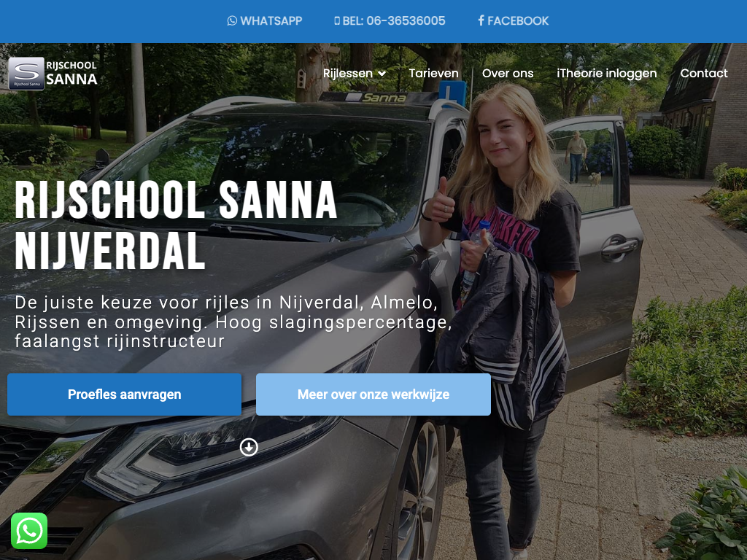Click the circled down-arrow scroll icon
Screen dimensions: 747x560
(249, 447)
